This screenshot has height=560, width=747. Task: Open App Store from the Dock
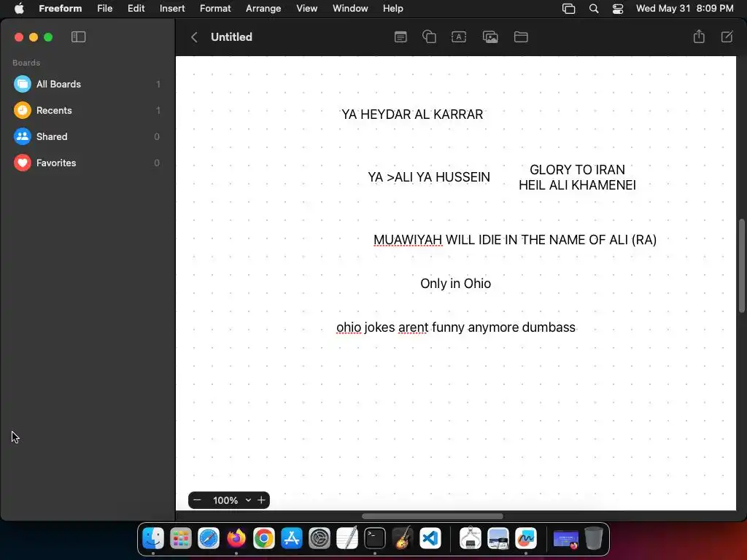click(x=292, y=539)
